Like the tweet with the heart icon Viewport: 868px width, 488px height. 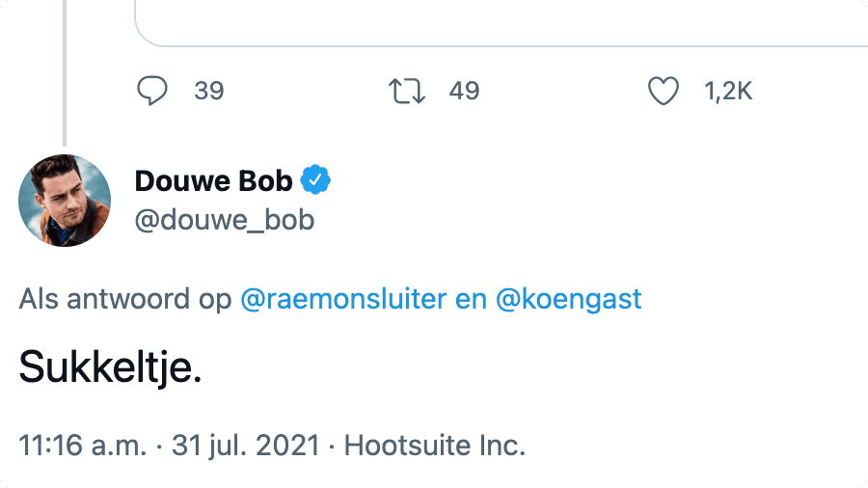pos(663,92)
